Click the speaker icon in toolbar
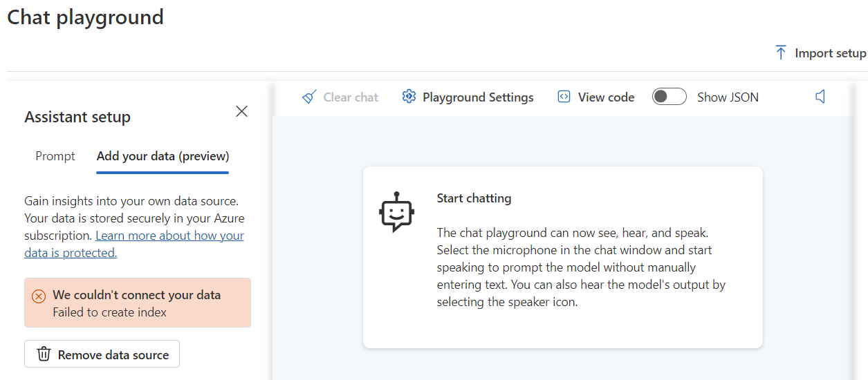 [820, 97]
